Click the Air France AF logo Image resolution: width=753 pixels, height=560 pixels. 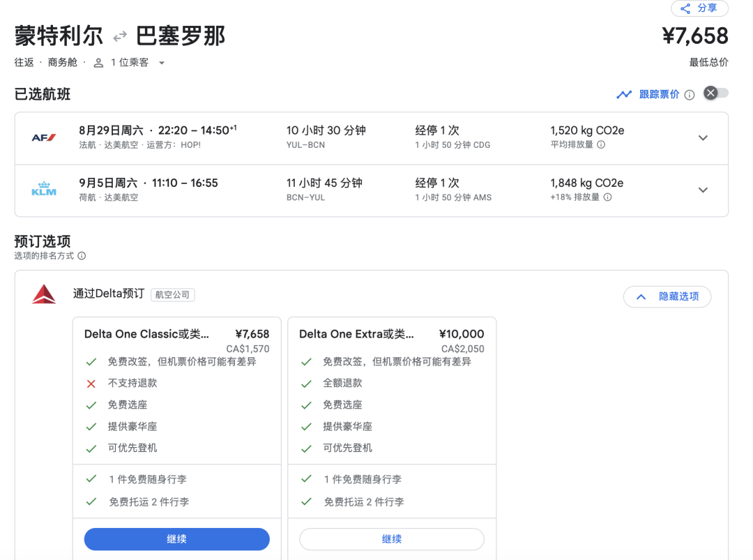point(44,138)
